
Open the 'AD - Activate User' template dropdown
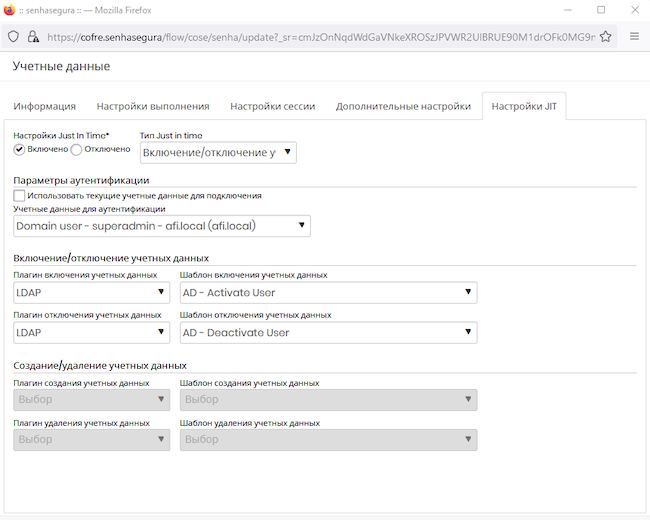click(x=328, y=292)
